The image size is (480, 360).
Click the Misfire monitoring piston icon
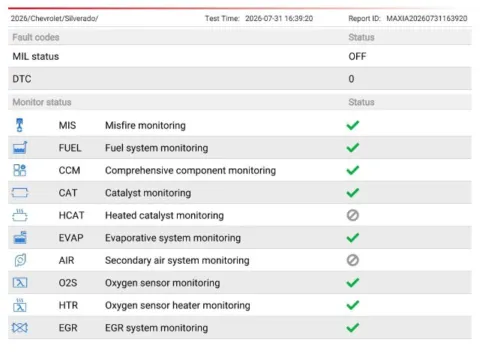pos(20,125)
